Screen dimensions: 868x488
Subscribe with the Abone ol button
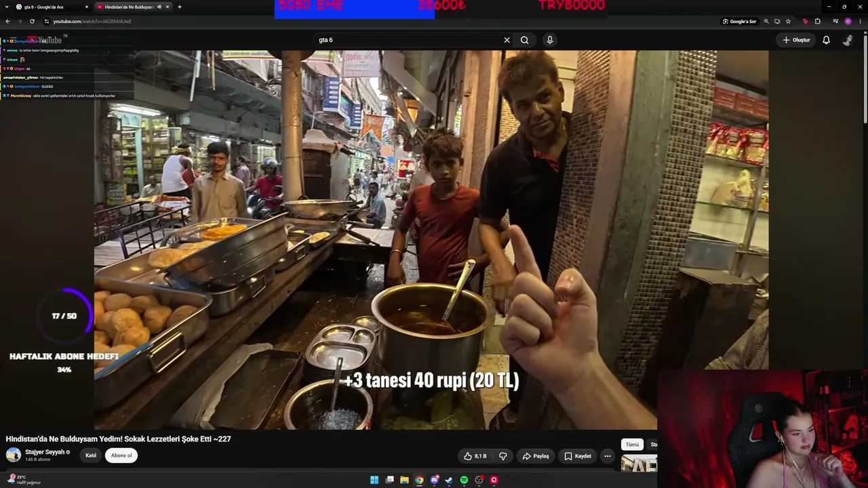tap(121, 455)
